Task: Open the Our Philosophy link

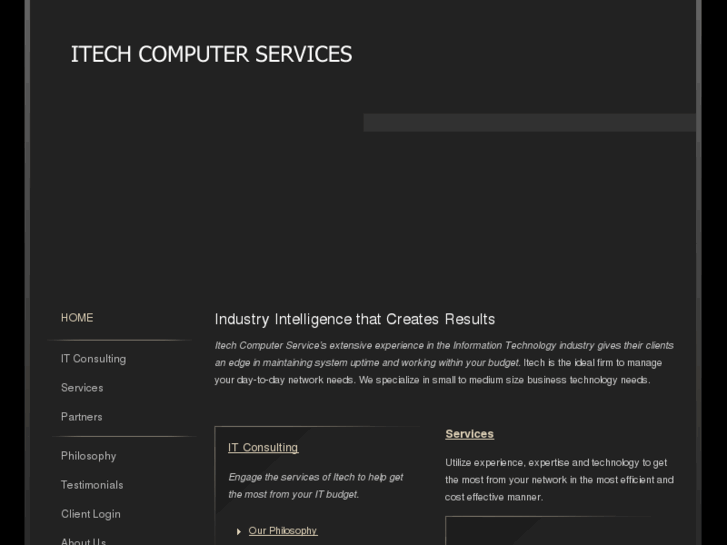Action: point(283,531)
